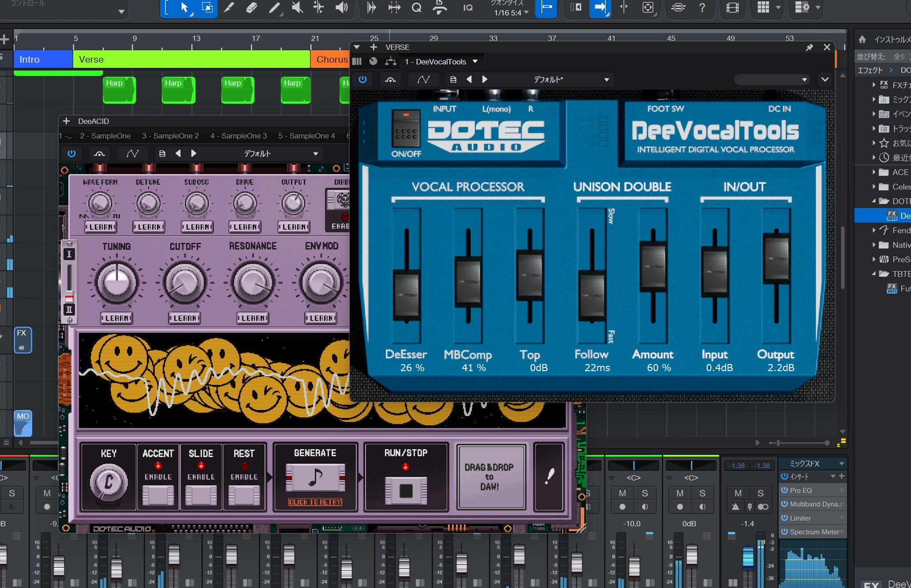Pin the DeeVocalTools plugin window

(809, 47)
